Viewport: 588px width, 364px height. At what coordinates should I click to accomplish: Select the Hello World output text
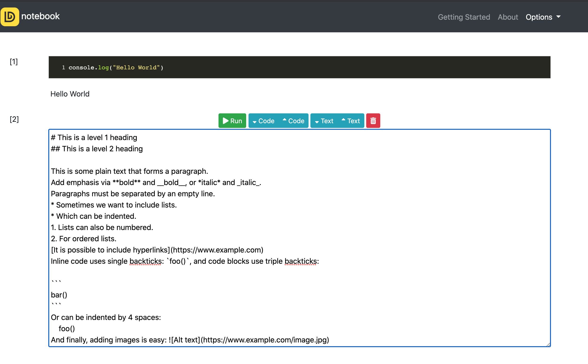click(70, 94)
